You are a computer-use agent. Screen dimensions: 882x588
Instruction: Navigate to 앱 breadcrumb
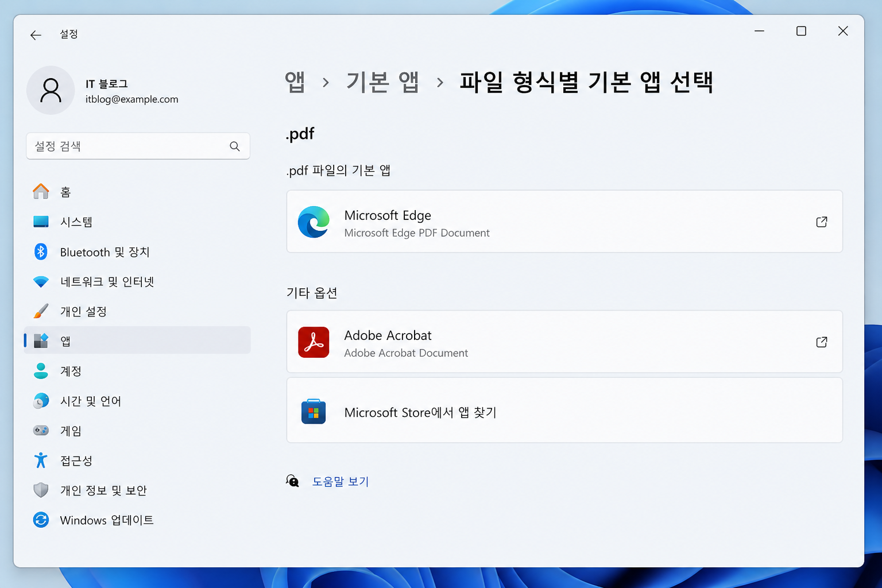pos(295,82)
